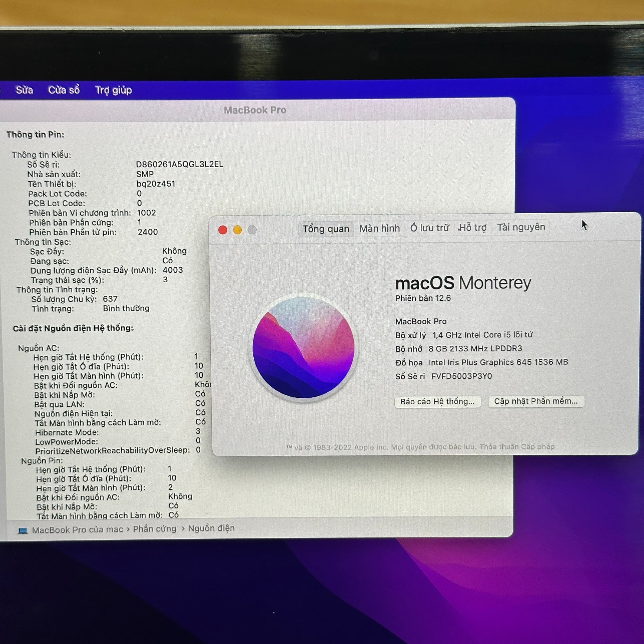Open the Trợ giúp menu
Screen dimensions: 644x644
(114, 90)
